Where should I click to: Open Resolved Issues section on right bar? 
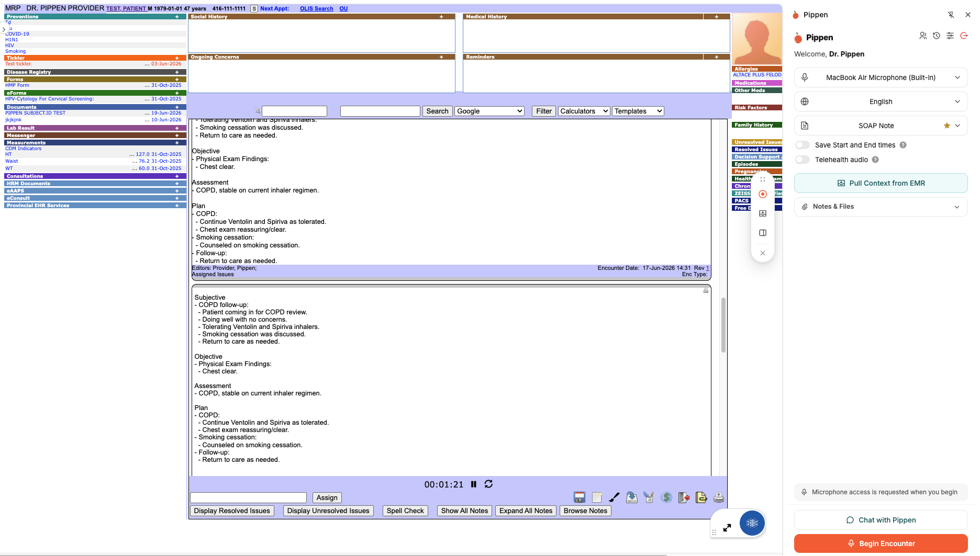tap(756, 150)
